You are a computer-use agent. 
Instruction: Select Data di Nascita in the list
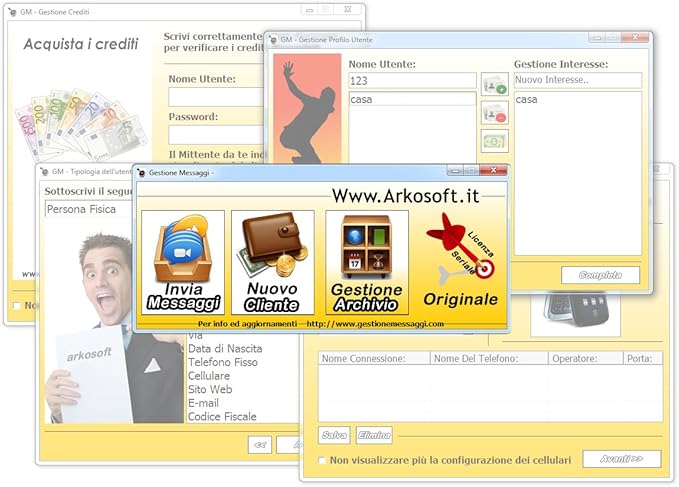(225, 348)
